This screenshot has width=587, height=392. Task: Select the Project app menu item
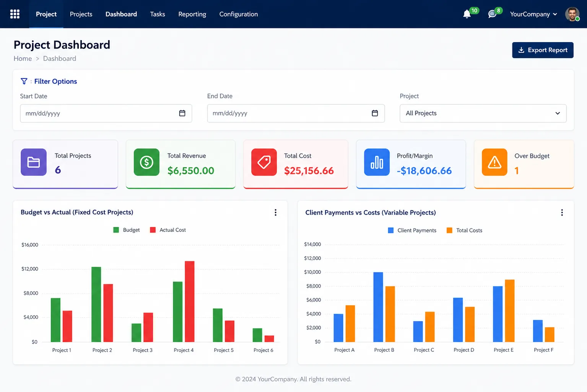pyautogui.click(x=46, y=14)
